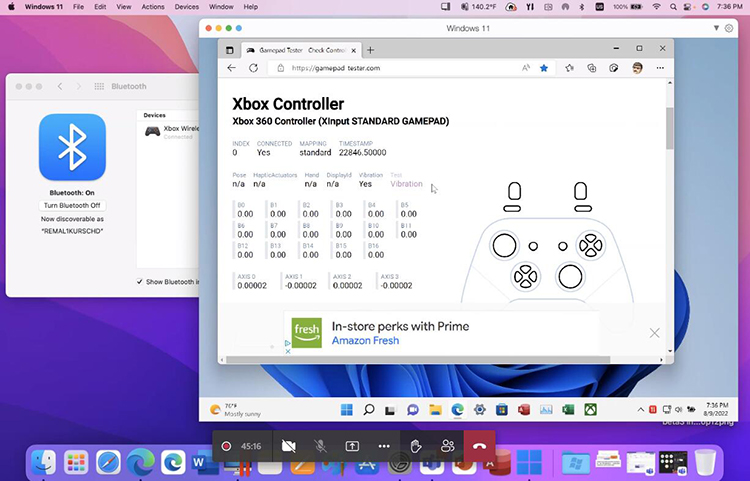This screenshot has width=750, height=481.
Task: Open the Window menu
Action: pos(221,7)
